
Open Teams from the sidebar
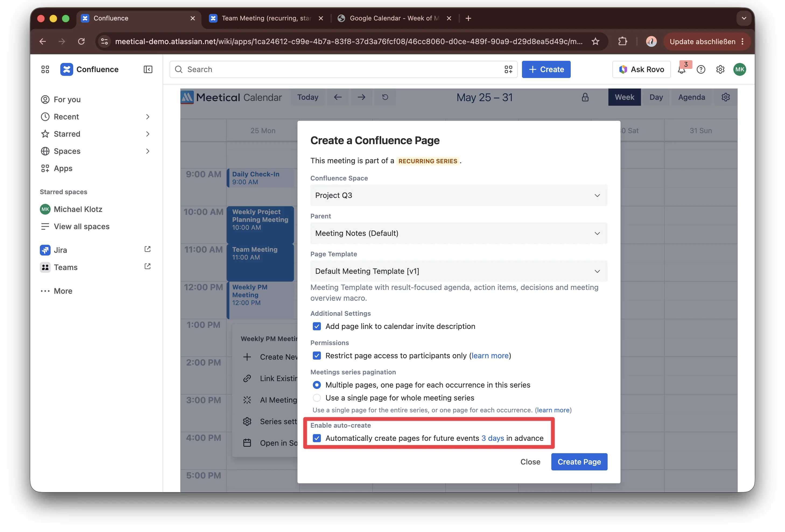[95, 267]
